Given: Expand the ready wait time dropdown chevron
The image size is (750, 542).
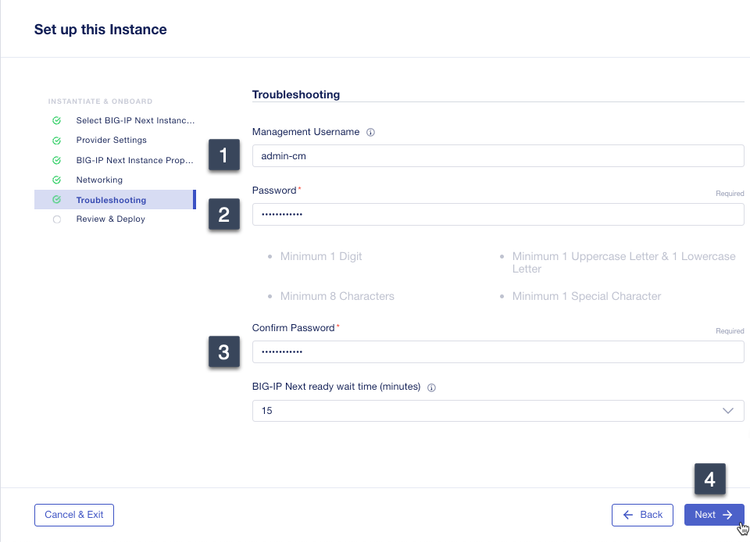Looking at the screenshot, I should coord(727,411).
